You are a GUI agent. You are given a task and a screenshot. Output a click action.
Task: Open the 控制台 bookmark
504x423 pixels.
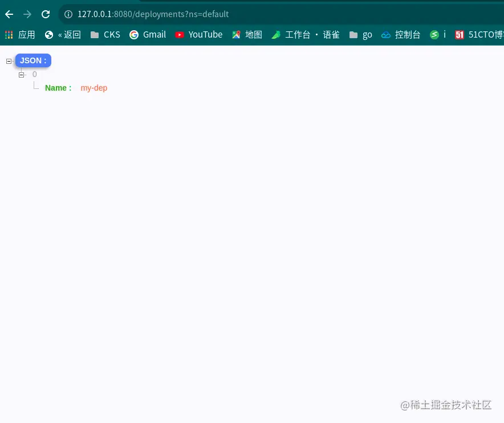pos(401,35)
